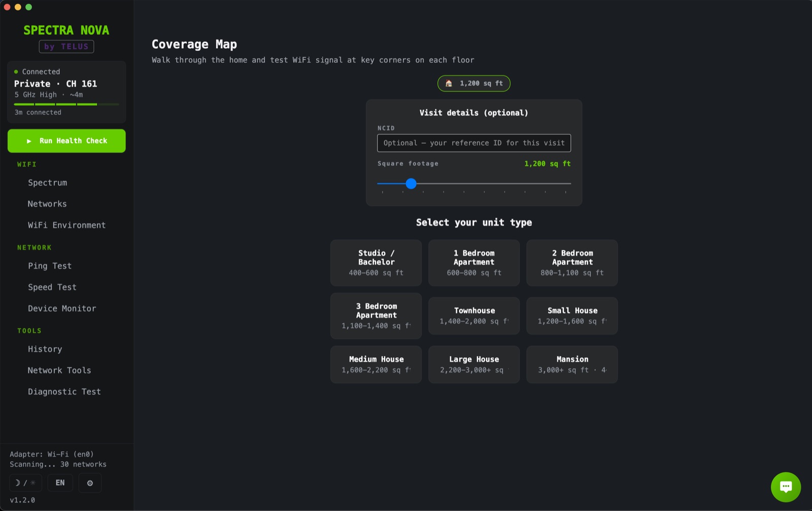Switch language with the EN button

point(60,483)
